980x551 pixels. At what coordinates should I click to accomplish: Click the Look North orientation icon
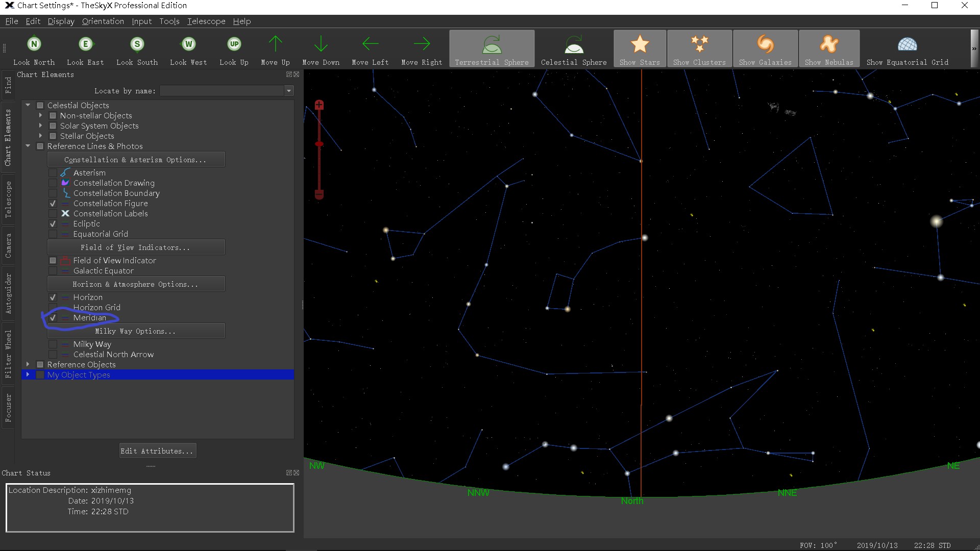tap(33, 44)
